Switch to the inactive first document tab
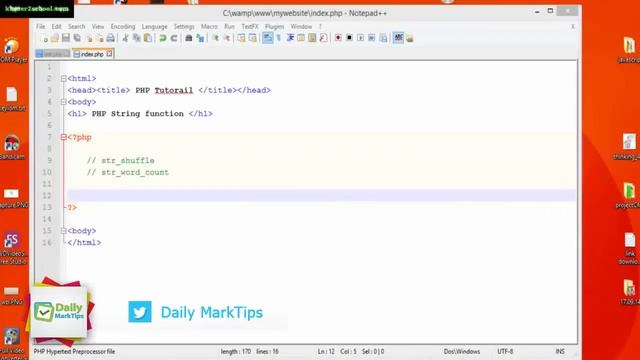640x360 pixels. 53,54
